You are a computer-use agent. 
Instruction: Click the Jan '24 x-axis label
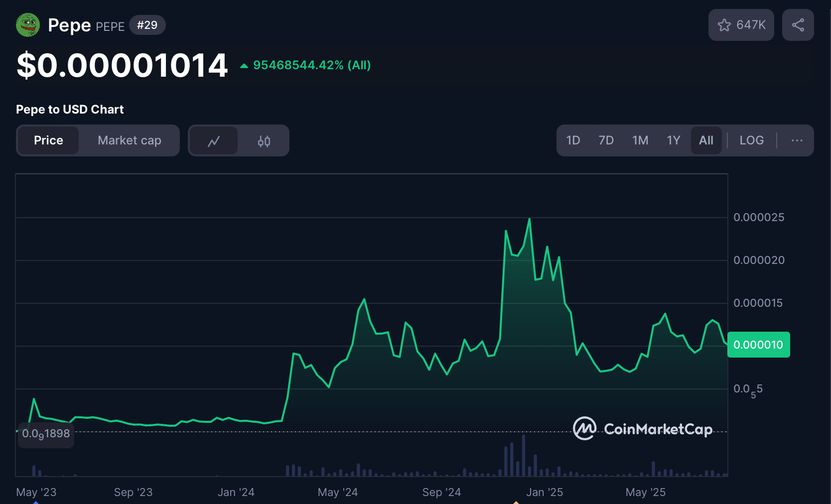click(236, 492)
